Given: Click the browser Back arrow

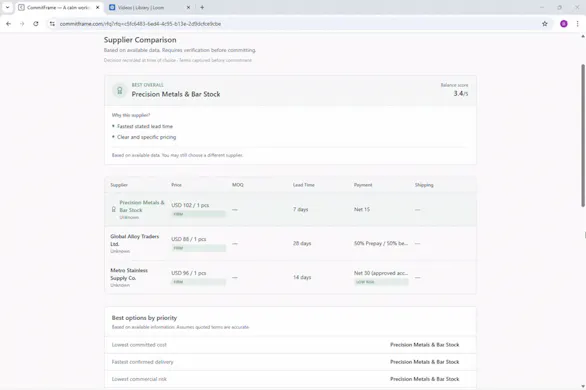Looking at the screenshot, I should [9, 24].
